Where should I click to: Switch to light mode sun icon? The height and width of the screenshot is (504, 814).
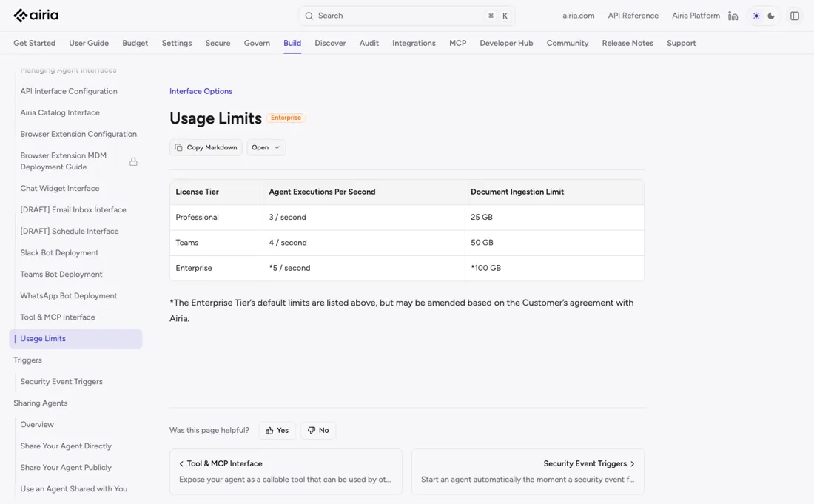coord(756,16)
